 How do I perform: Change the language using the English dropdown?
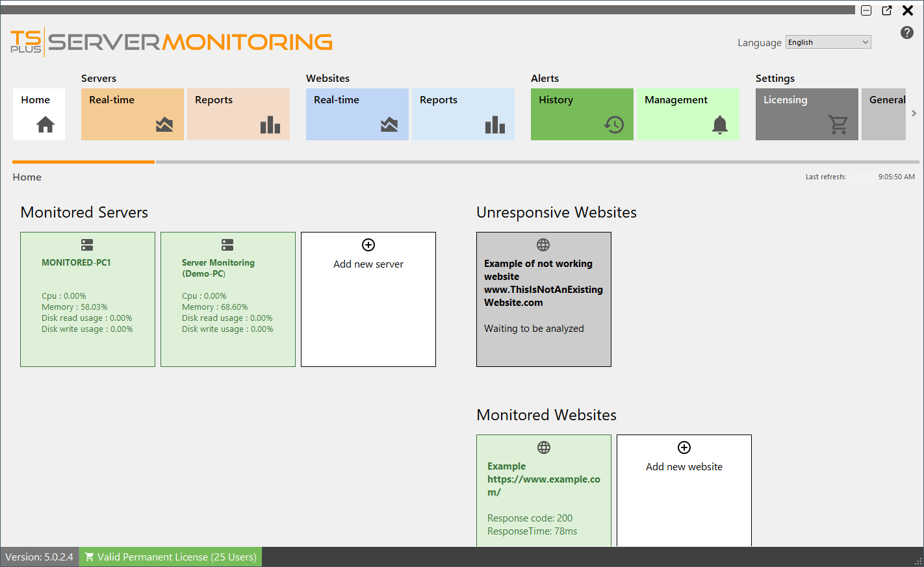pos(828,42)
